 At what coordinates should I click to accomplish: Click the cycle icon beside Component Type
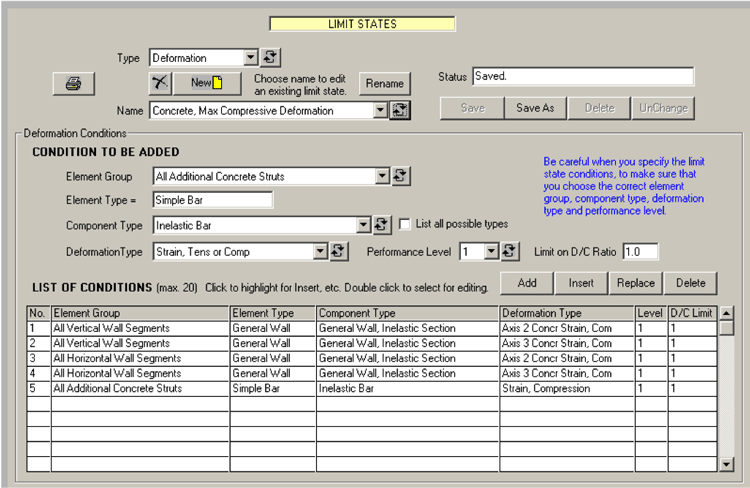pyautogui.click(x=381, y=225)
